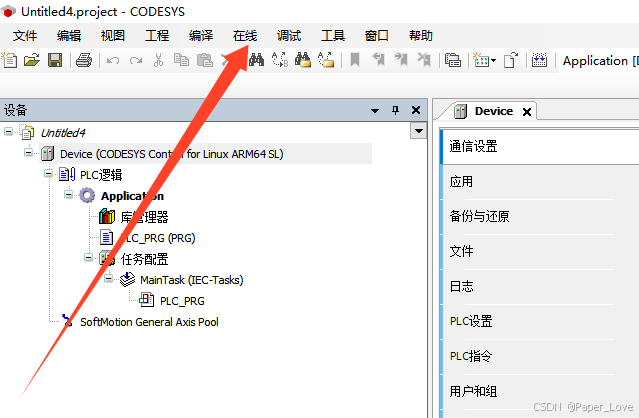Collapse the 任务配置 tree node
This screenshot has height=418, width=639.
(x=88, y=257)
